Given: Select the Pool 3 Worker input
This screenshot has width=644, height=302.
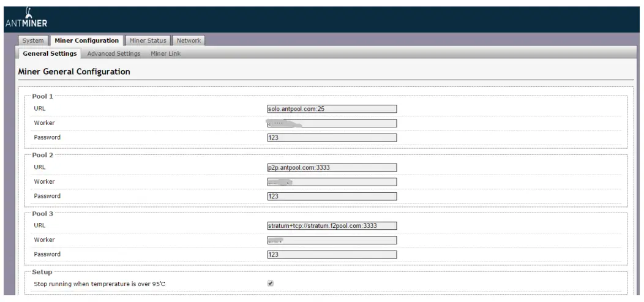Looking at the screenshot, I should 332,240.
